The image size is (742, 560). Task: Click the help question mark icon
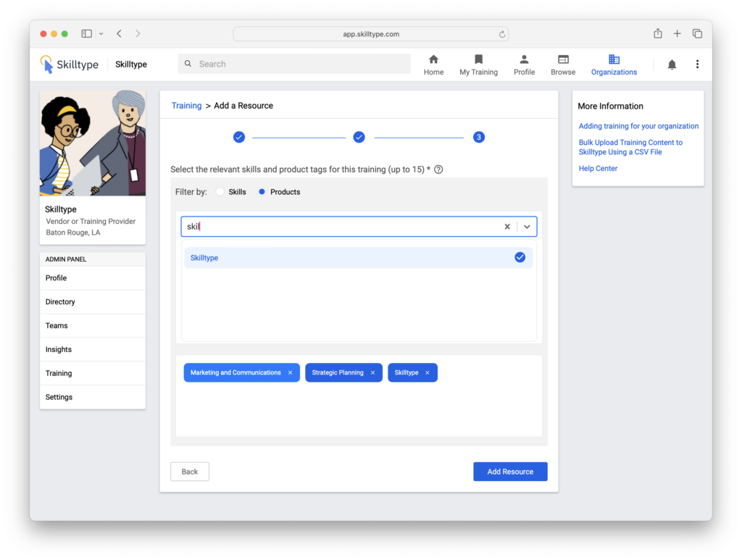coord(438,170)
